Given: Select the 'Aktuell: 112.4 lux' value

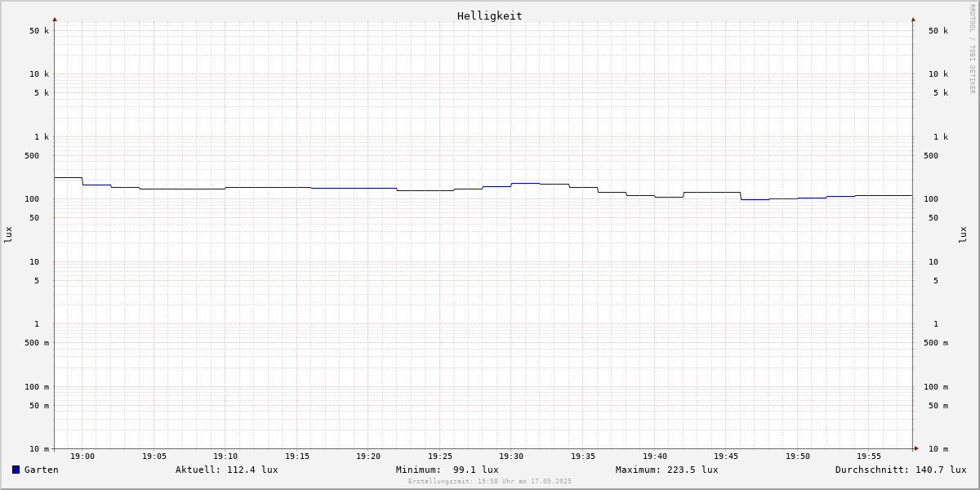Looking at the screenshot, I should pyautogui.click(x=227, y=470).
